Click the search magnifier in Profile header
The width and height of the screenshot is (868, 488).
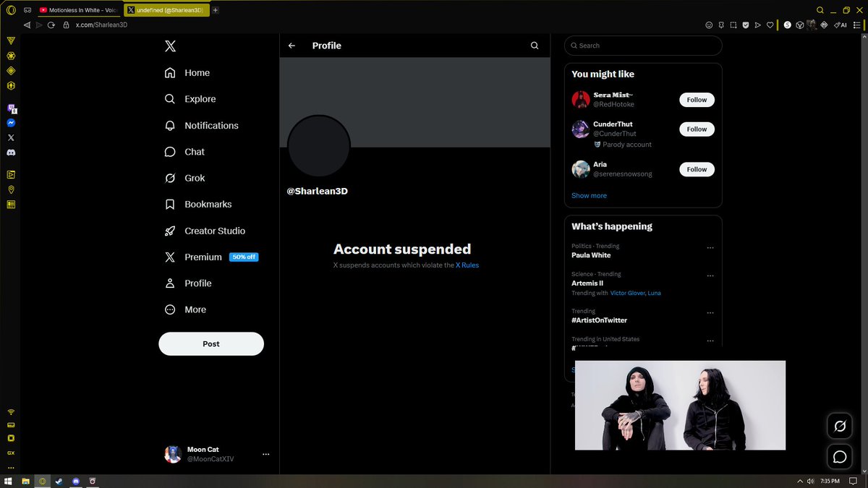(535, 46)
